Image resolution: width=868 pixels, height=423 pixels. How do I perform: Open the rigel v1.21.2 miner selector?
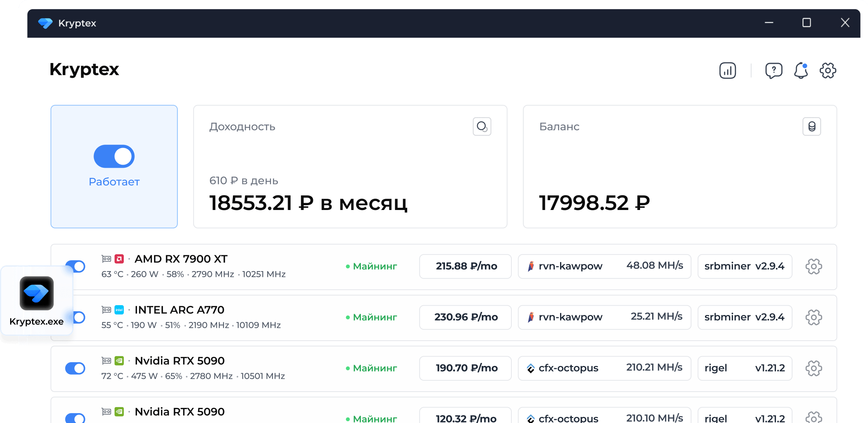[745, 368]
